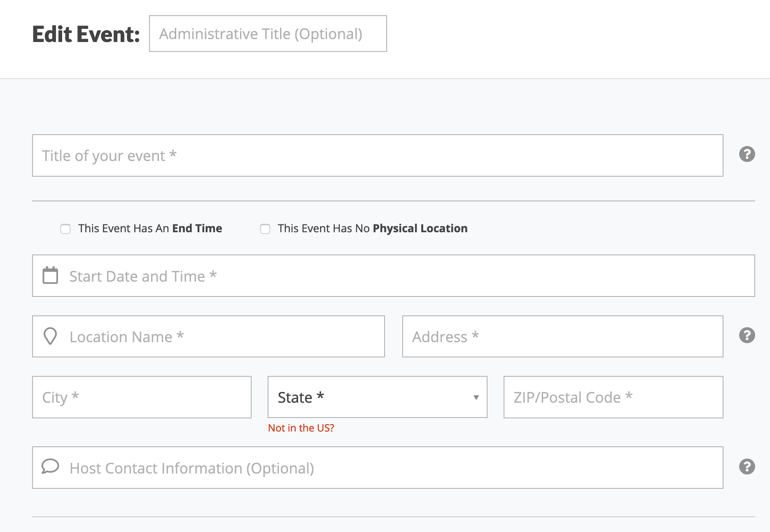Click the location pin icon
Viewport: 770px width, 532px height.
pos(50,336)
